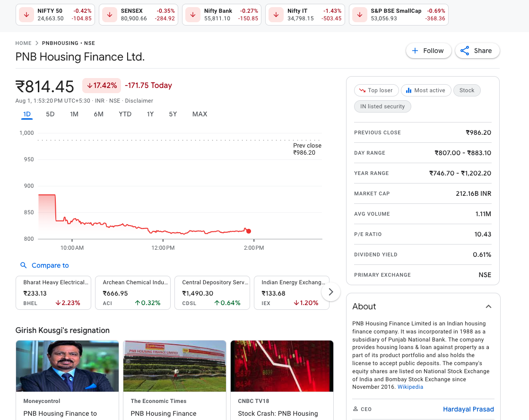Viewport: 529px width, 420px height.
Task: Click the plus icon in Follow button
Action: click(416, 51)
